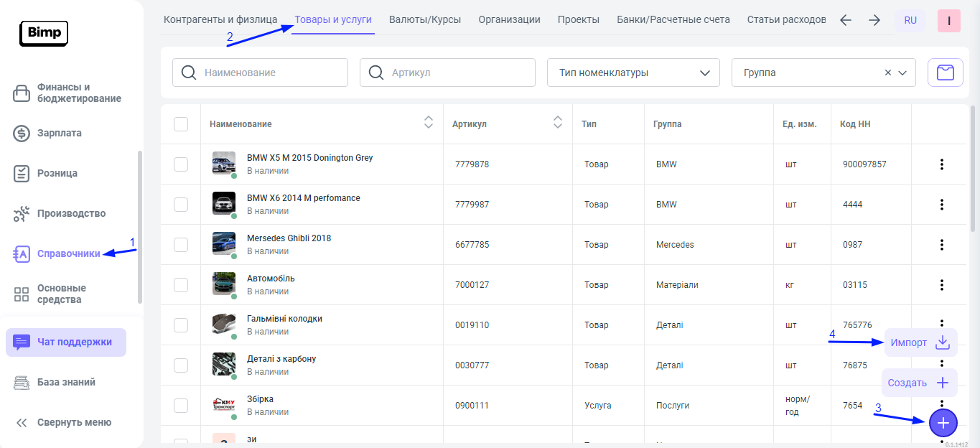Click the blue plus floating action button
This screenshot has width=980, height=448.
click(x=943, y=423)
